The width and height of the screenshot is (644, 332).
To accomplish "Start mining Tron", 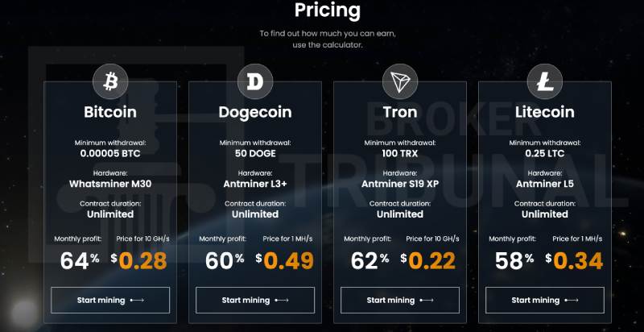I will [400, 300].
